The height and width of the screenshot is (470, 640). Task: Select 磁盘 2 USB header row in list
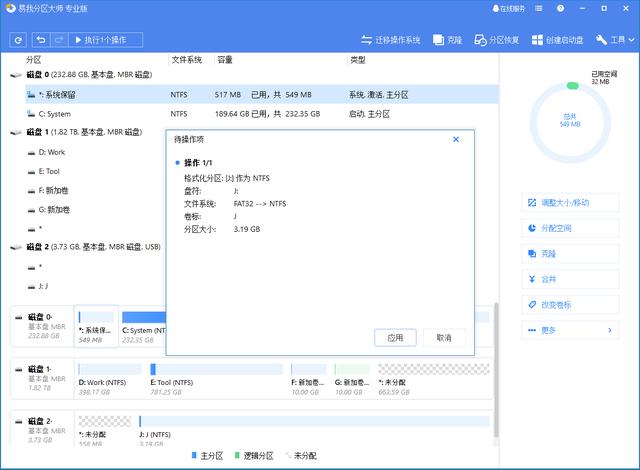[x=86, y=247]
